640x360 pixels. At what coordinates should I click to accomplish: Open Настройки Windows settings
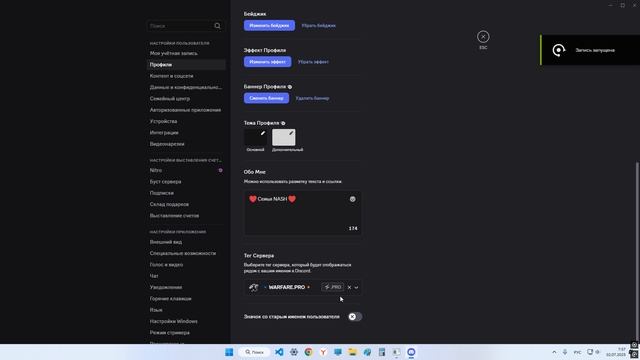[186, 321]
